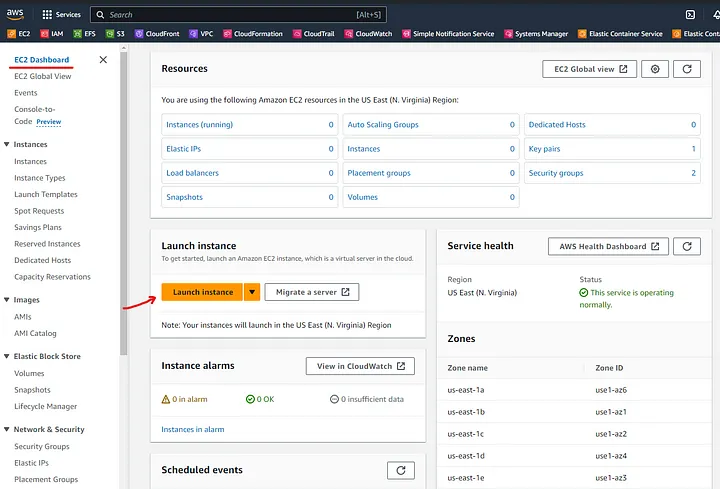Viewport: 720px width, 489px height.
Task: Select the us-east-1a zone name
Action: point(466,390)
